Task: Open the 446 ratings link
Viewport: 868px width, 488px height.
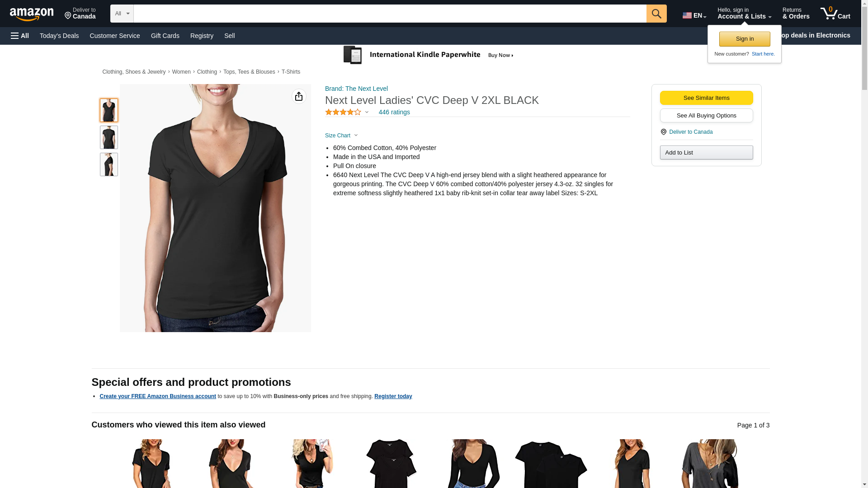Action: (x=394, y=112)
